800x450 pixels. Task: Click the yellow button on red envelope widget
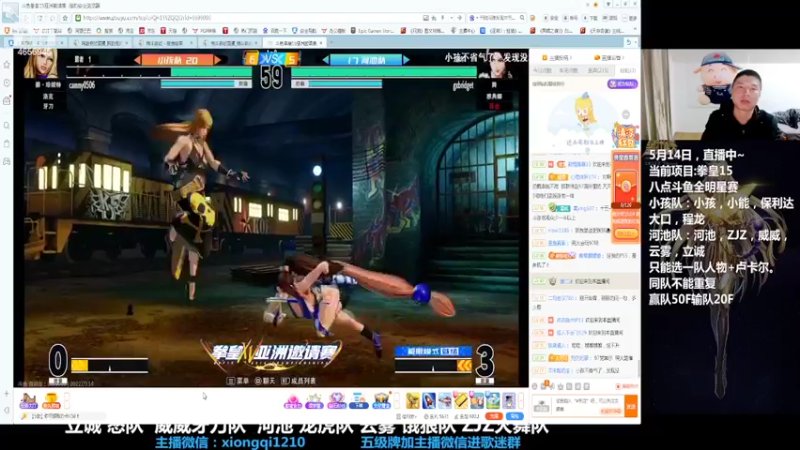(x=626, y=234)
